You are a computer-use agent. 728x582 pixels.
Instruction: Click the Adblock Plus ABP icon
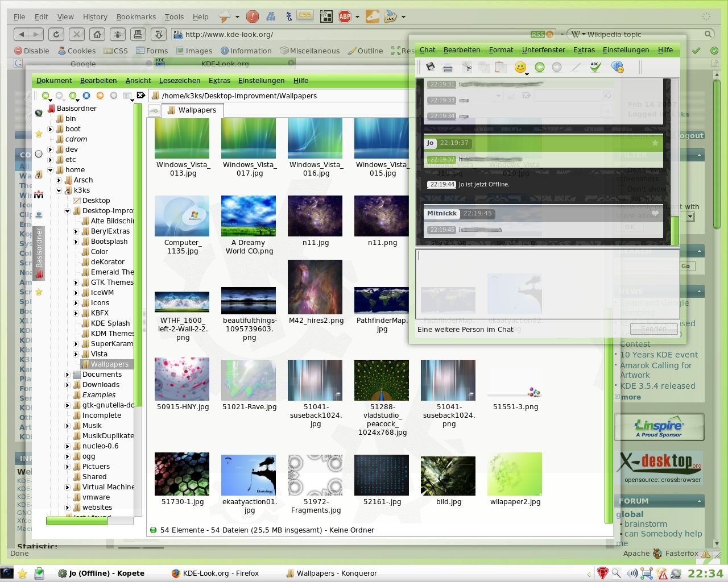tap(345, 16)
